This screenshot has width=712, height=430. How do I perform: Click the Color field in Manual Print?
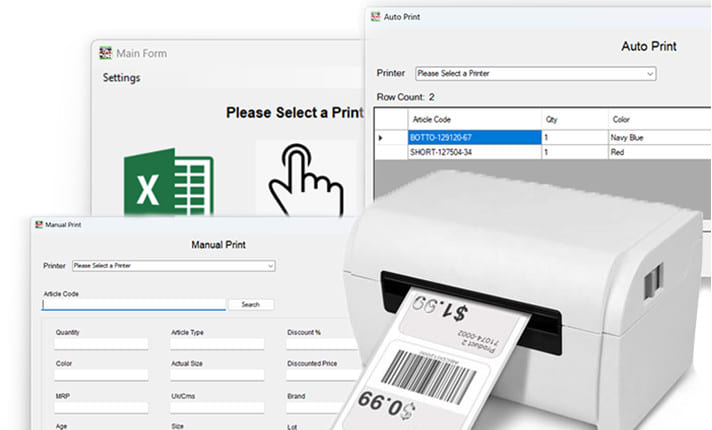pos(101,376)
